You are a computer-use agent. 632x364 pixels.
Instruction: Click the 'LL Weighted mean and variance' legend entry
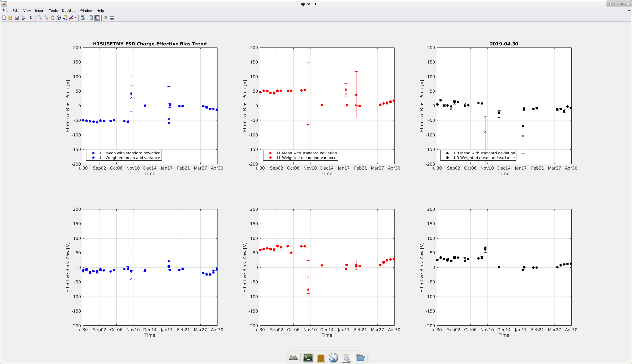click(x=307, y=158)
